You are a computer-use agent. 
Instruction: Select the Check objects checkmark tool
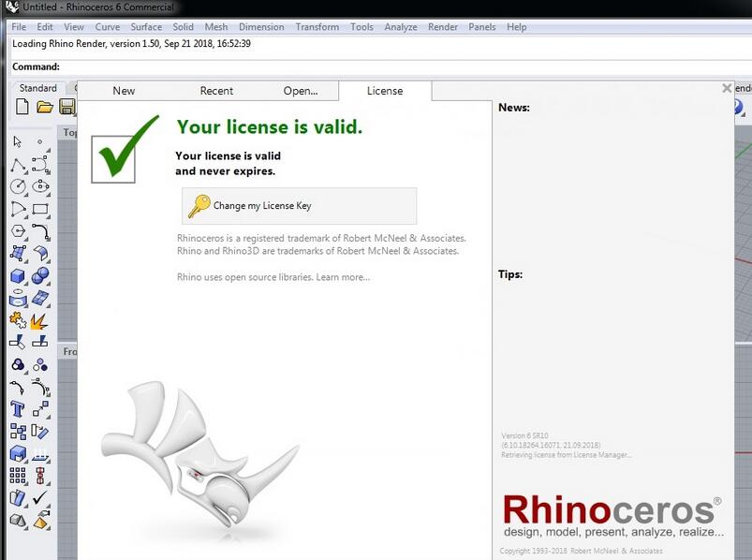(x=40, y=498)
